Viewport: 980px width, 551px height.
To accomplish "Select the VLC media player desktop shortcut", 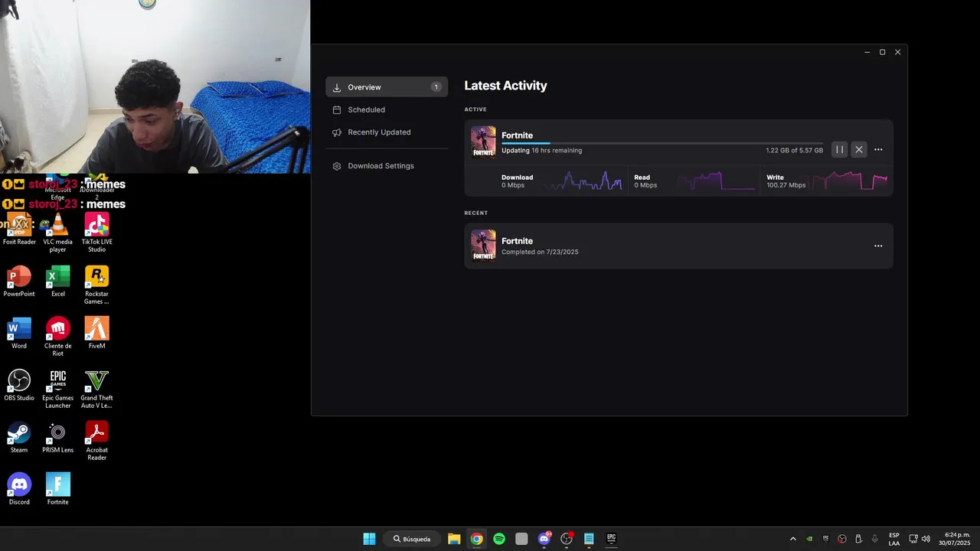I will click(x=58, y=233).
